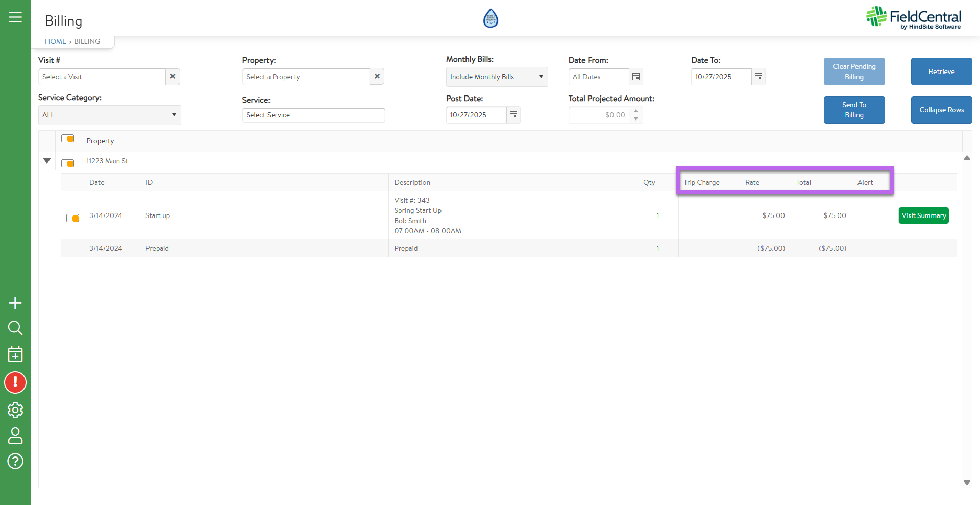Collapse the 11223 Main St row
The width and height of the screenshot is (980, 505).
click(x=47, y=161)
